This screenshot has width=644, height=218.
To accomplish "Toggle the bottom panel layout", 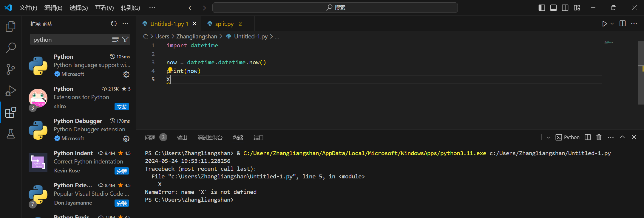I will pos(553,8).
